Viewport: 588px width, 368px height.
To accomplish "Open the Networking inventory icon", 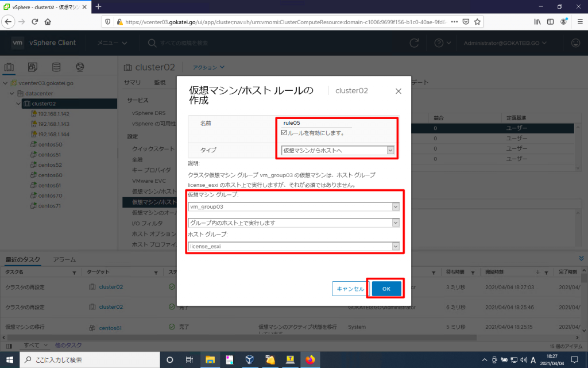I will [79, 66].
